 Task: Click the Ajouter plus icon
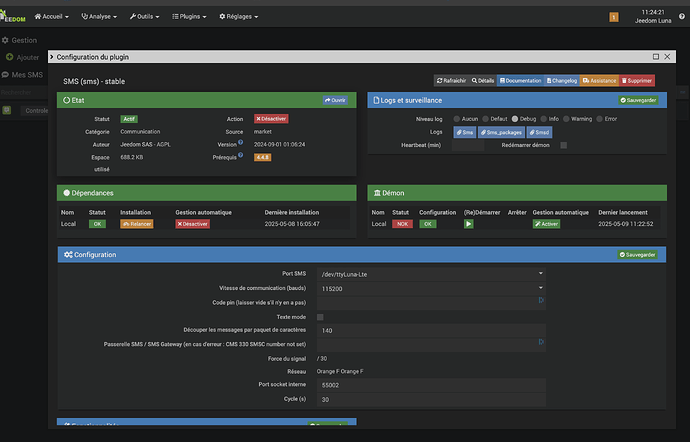[9, 57]
